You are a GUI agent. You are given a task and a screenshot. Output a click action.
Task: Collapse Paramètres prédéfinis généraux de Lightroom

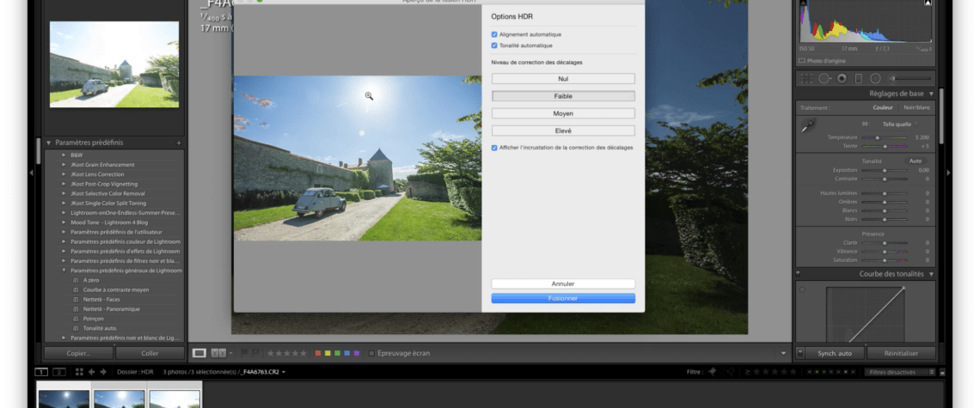click(64, 271)
